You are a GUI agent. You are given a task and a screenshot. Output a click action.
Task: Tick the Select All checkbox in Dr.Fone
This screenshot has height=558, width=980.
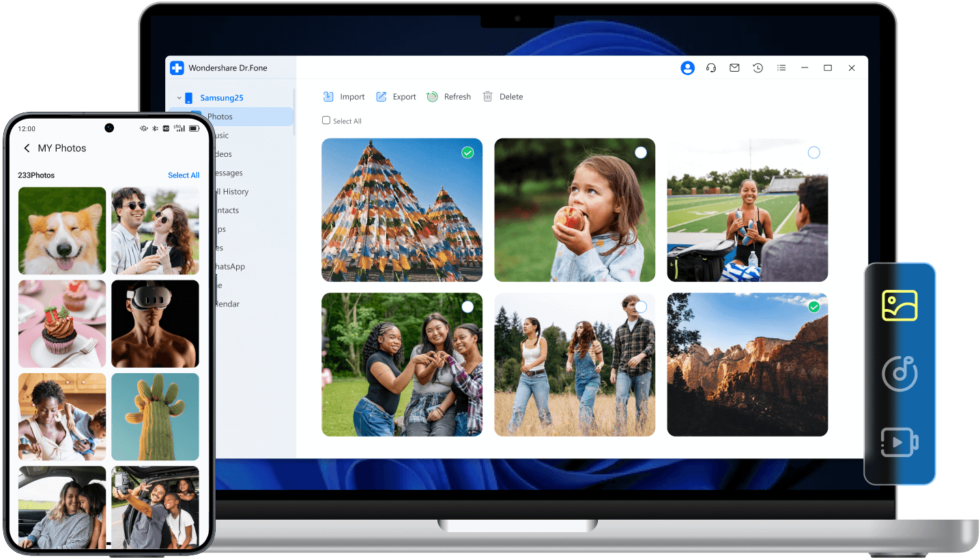(x=326, y=121)
